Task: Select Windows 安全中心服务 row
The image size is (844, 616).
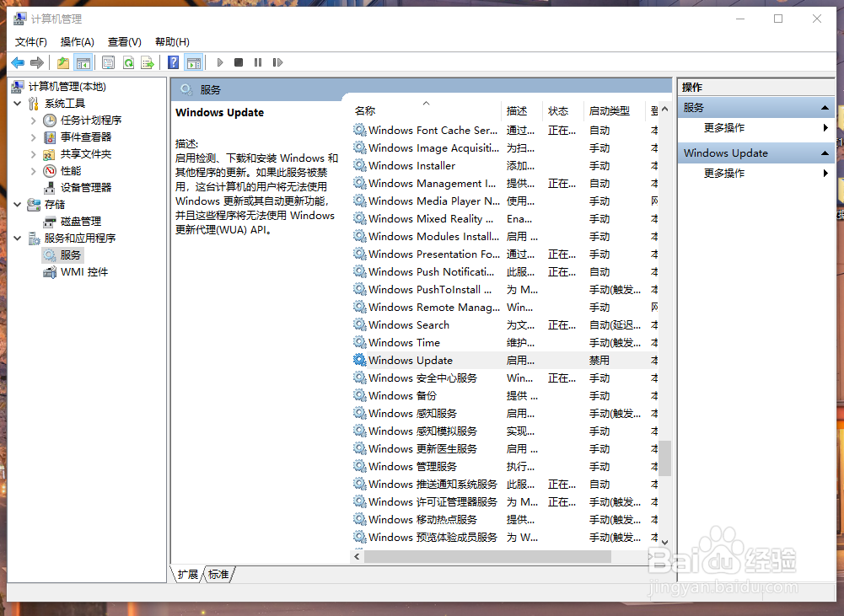Action: click(x=505, y=378)
